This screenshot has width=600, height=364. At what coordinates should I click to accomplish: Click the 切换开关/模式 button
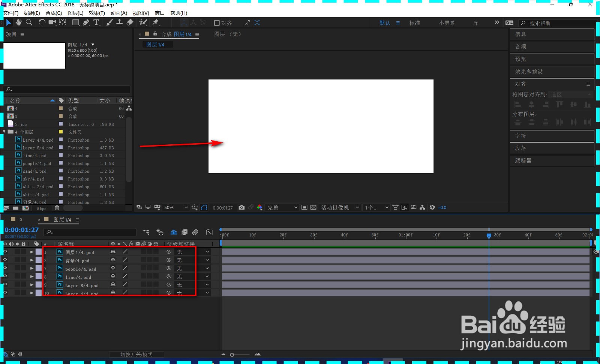click(136, 354)
